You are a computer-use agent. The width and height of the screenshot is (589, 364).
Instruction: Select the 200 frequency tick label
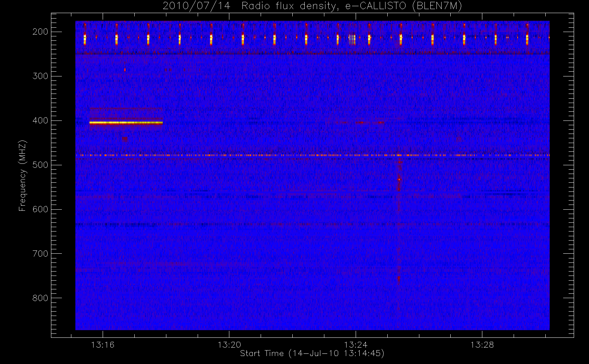pos(40,32)
